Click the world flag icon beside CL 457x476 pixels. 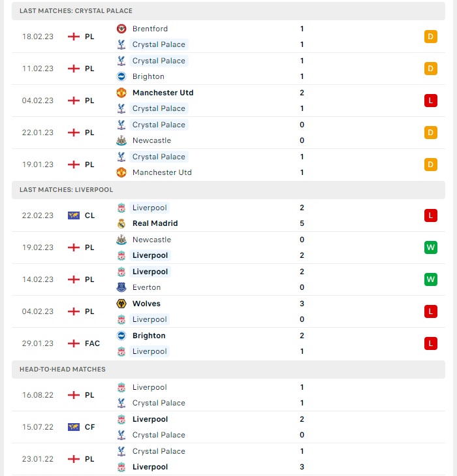click(x=73, y=215)
